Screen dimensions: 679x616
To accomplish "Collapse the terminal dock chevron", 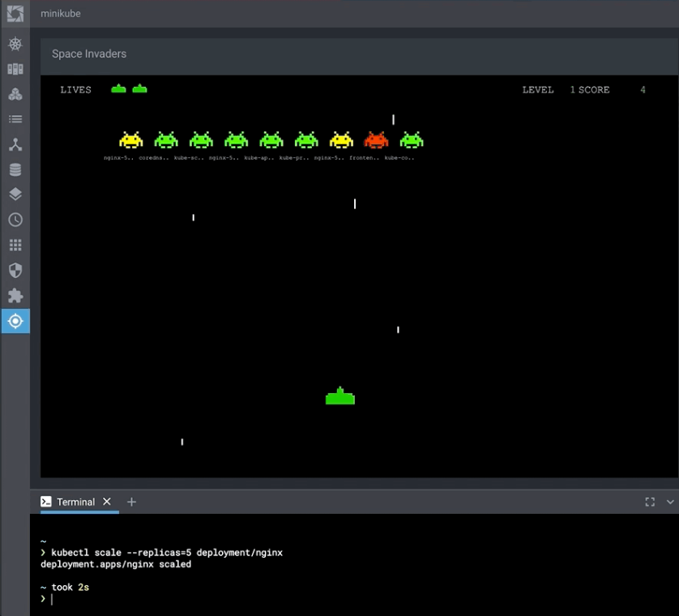I will click(x=670, y=502).
